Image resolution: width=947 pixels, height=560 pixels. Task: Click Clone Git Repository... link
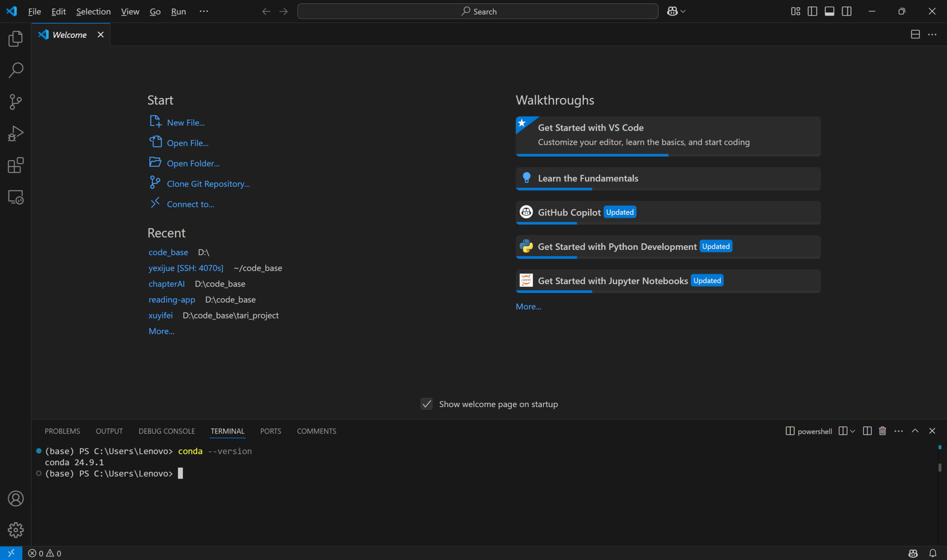tap(208, 184)
